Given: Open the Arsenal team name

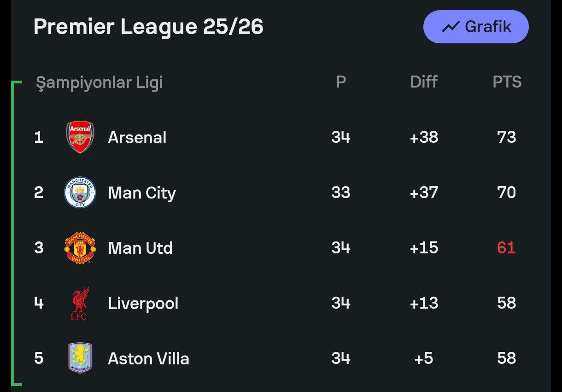Looking at the screenshot, I should click(x=137, y=137).
